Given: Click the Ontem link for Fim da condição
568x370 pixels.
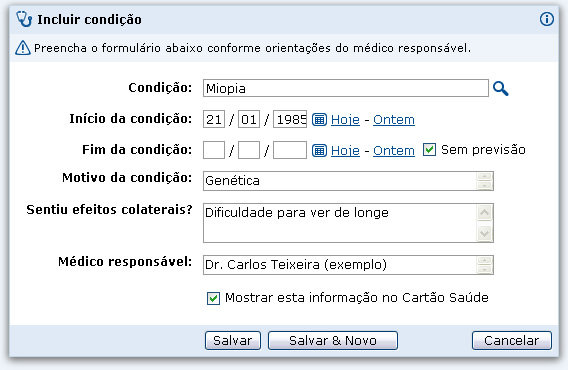Looking at the screenshot, I should 394,151.
